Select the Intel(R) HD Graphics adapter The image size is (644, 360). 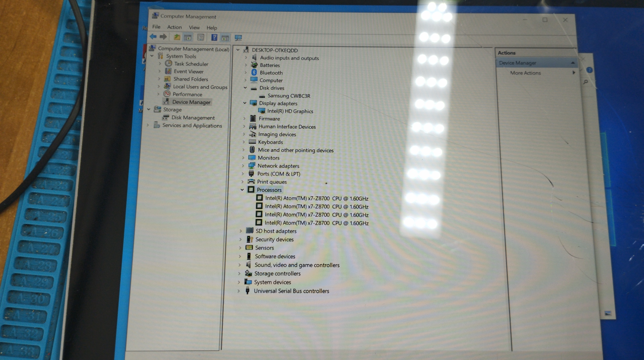point(290,111)
